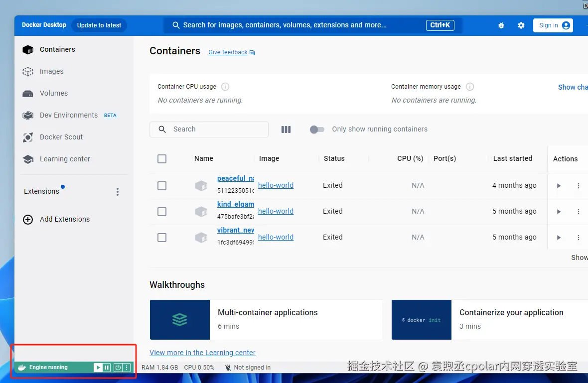This screenshot has height=383, width=588.
Task: Open Containerize your application walkthrough title
Action: (511, 313)
